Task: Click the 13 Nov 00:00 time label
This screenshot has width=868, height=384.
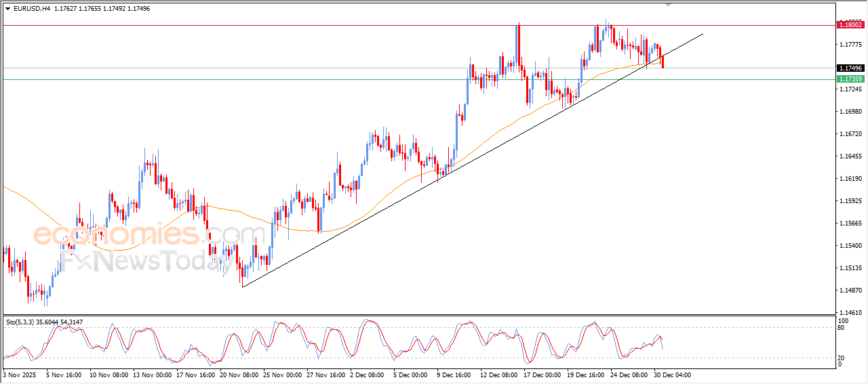Action: tap(153, 375)
